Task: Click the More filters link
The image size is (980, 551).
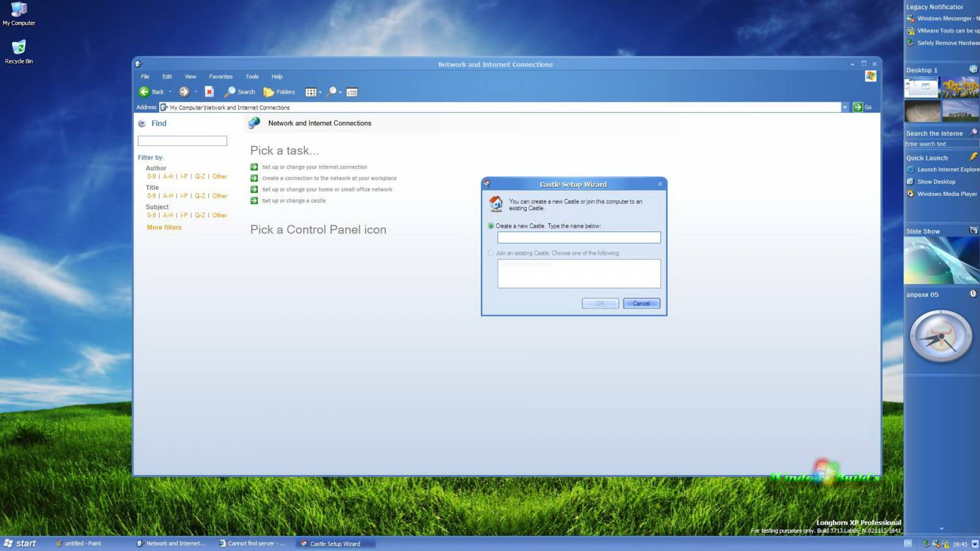Action: click(164, 227)
